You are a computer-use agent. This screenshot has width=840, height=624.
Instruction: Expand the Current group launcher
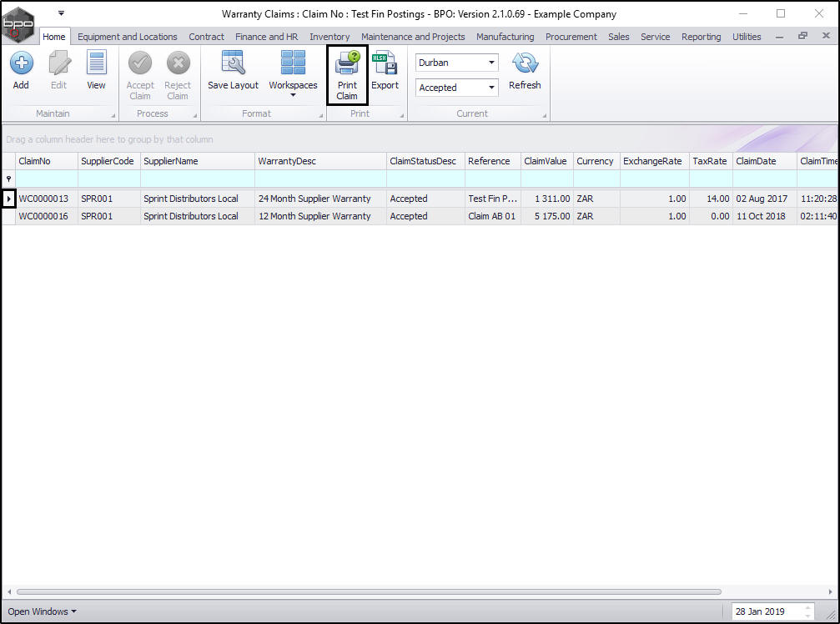[544, 116]
